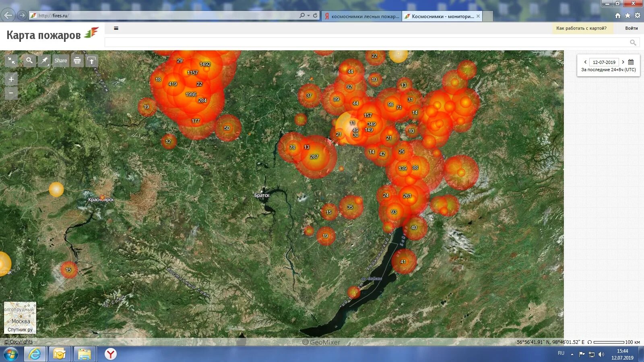
Task: Go to the previous date
Action: pyautogui.click(x=585, y=62)
